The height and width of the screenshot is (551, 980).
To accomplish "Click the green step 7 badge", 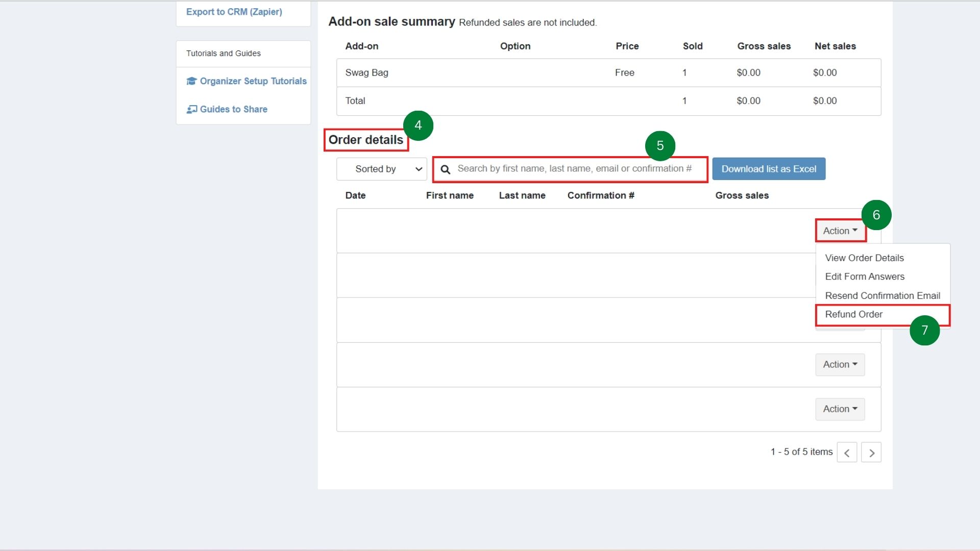I will 924,331.
